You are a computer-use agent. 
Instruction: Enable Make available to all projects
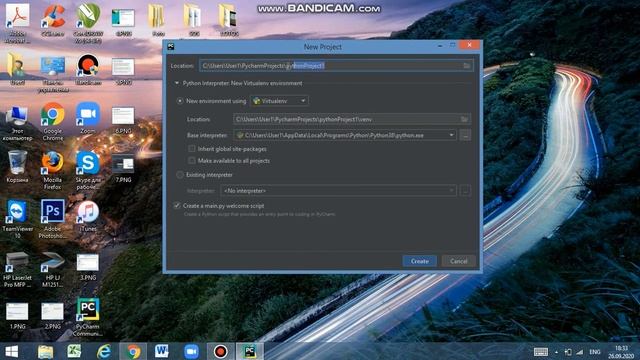tap(191, 160)
